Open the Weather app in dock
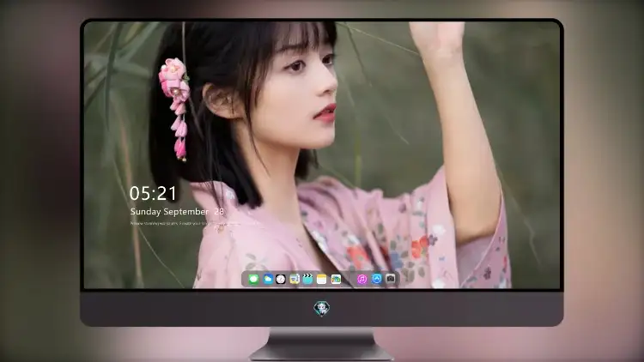The width and height of the screenshot is (644, 362). (267, 280)
